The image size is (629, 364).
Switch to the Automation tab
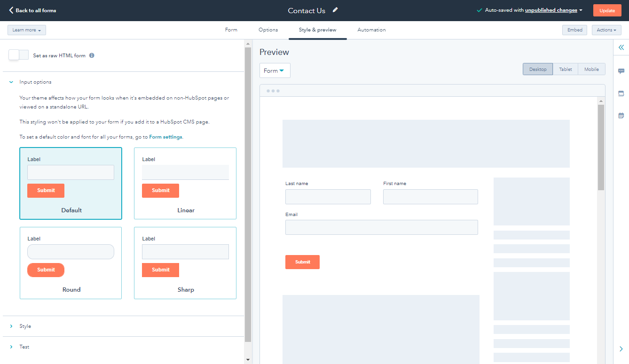click(371, 30)
